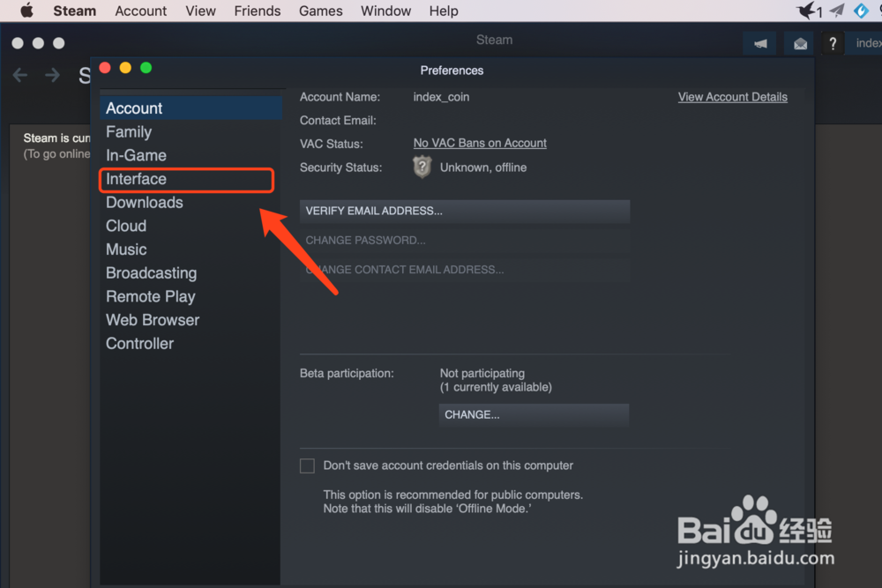882x588 pixels.
Task: Open the Games menu
Action: pyautogui.click(x=321, y=11)
